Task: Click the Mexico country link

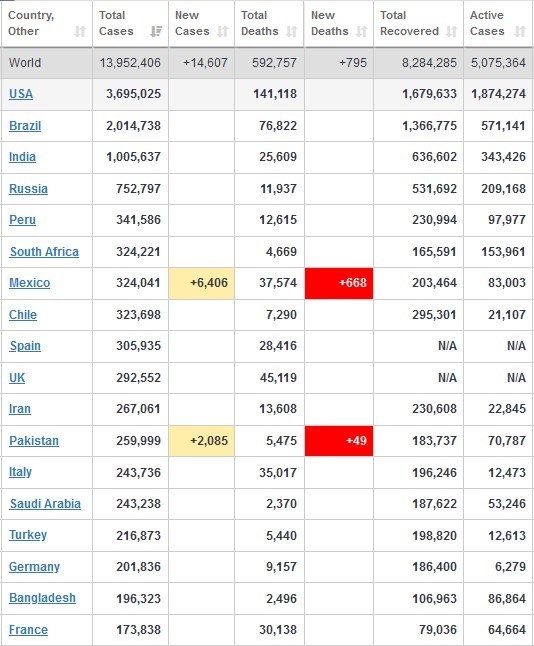Action: click(x=29, y=283)
